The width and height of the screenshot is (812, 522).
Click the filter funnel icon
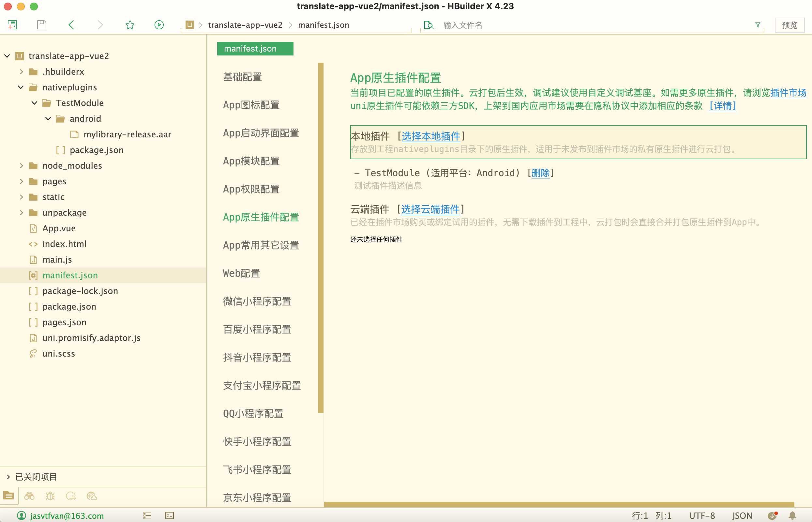pyautogui.click(x=758, y=25)
